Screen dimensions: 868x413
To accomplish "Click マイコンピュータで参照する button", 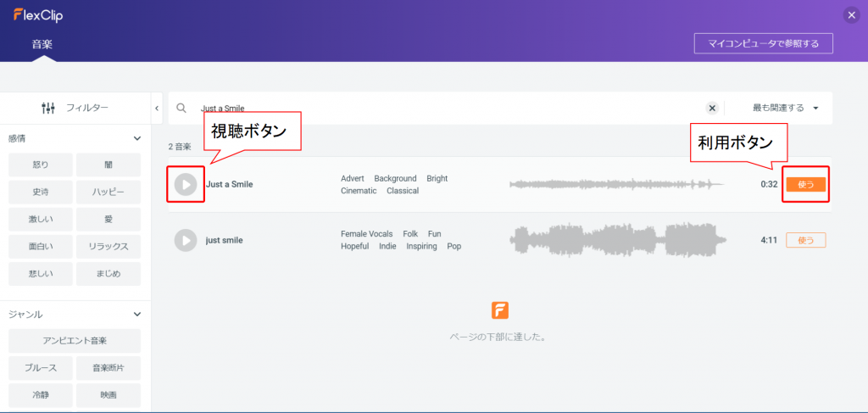I will 763,43.
